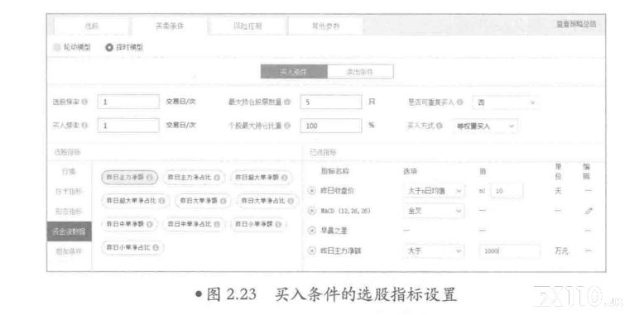Switch to the 其他参数 tab
The image size is (644, 315).
click(x=325, y=26)
